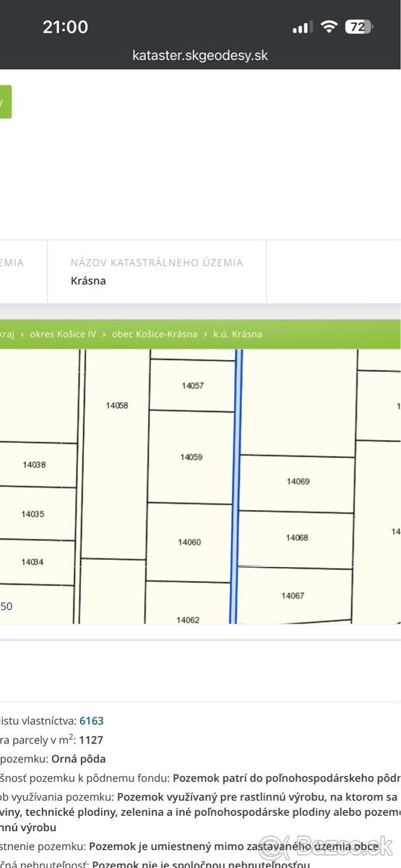Select breadcrumb k.ú. Krásna
The height and width of the screenshot is (868, 401).
pos(237,334)
